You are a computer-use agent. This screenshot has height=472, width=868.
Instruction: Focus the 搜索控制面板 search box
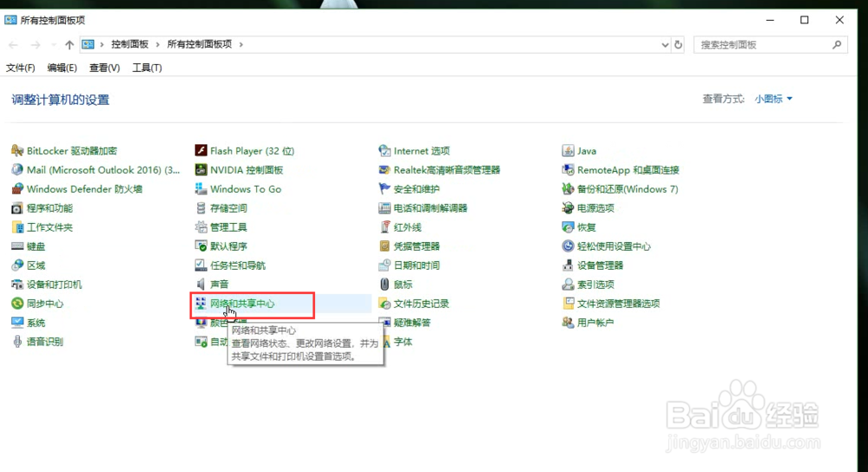click(770, 45)
